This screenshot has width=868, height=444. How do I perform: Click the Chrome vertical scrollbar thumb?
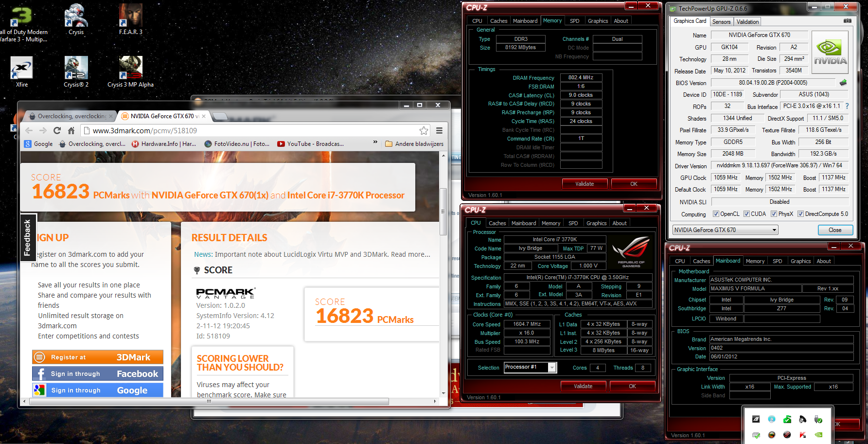click(443, 212)
